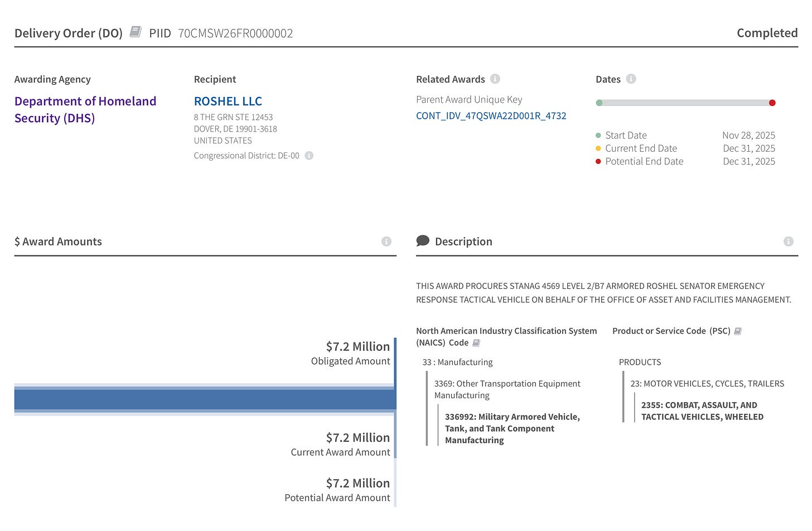
Task: Click the Completed status label
Action: point(767,33)
